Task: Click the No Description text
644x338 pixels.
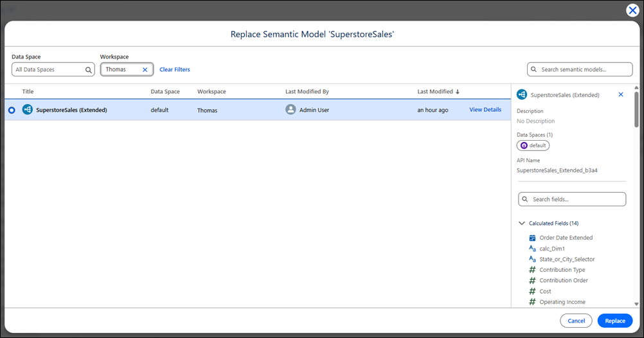Action: coord(535,121)
